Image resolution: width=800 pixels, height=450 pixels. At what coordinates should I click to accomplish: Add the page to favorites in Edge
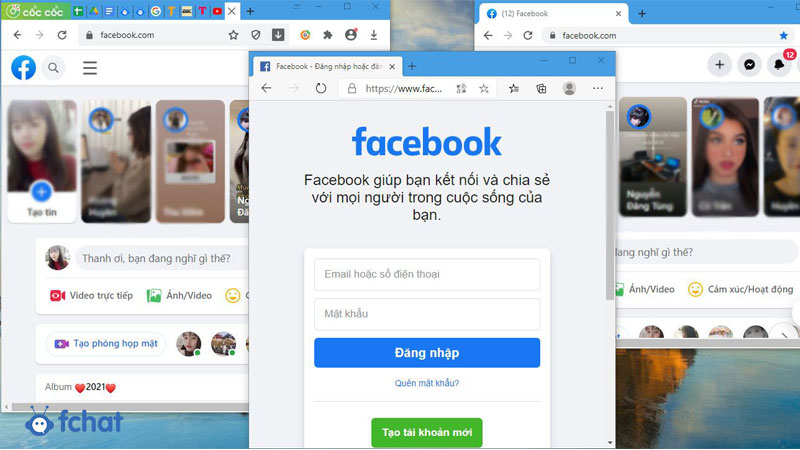pyautogui.click(x=484, y=88)
